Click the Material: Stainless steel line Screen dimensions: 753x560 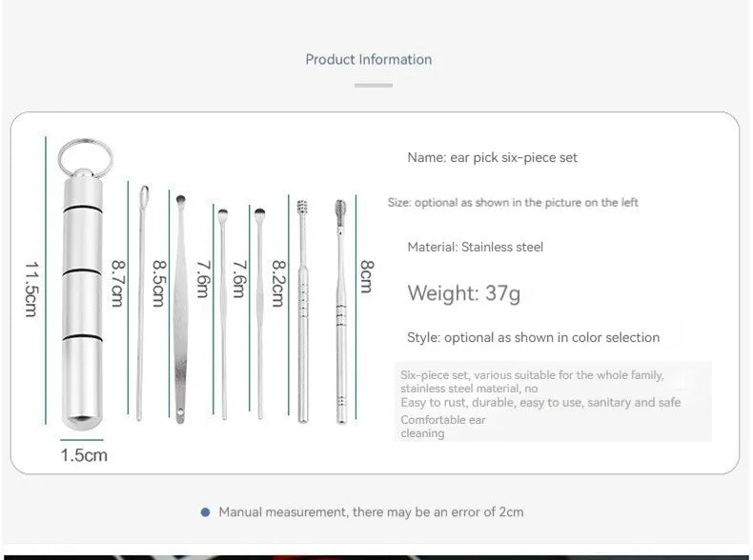point(475,247)
